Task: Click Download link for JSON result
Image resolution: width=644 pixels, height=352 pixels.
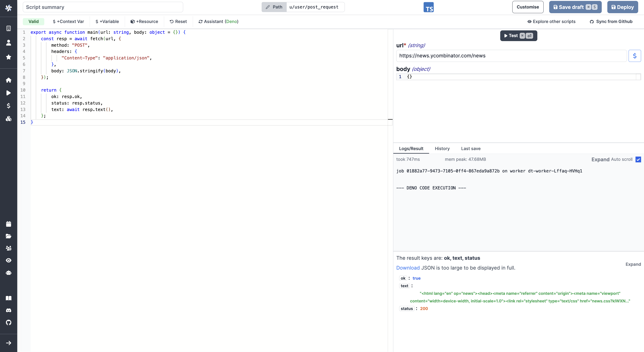Action: (408, 268)
